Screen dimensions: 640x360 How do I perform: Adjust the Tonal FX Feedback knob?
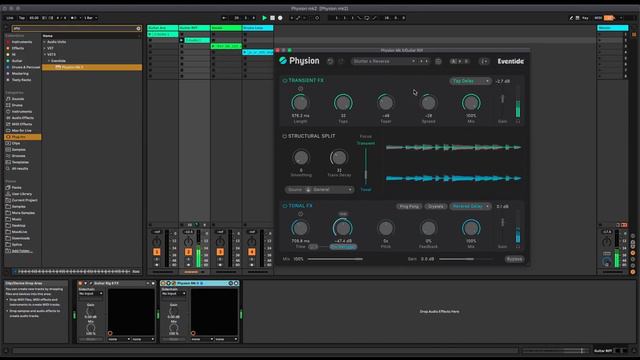click(x=428, y=228)
